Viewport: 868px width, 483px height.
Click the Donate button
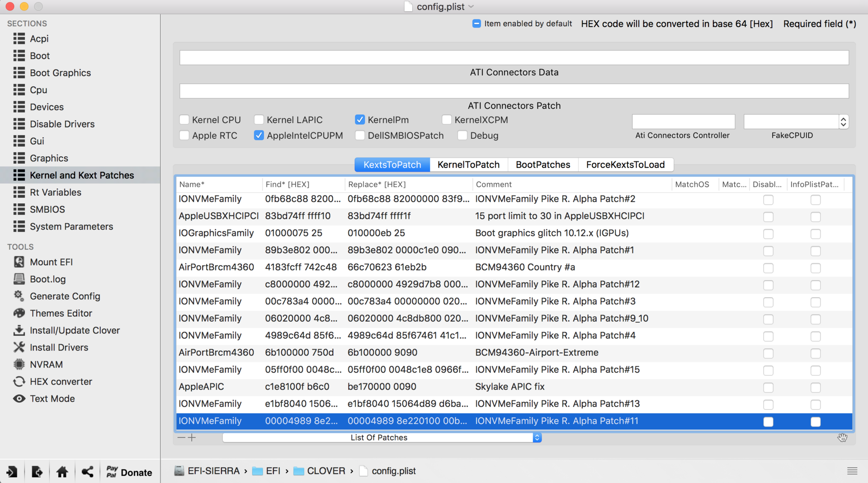[129, 472]
